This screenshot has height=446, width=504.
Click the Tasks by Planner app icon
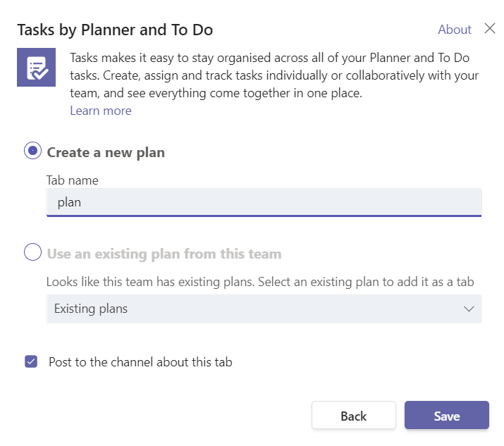(37, 67)
